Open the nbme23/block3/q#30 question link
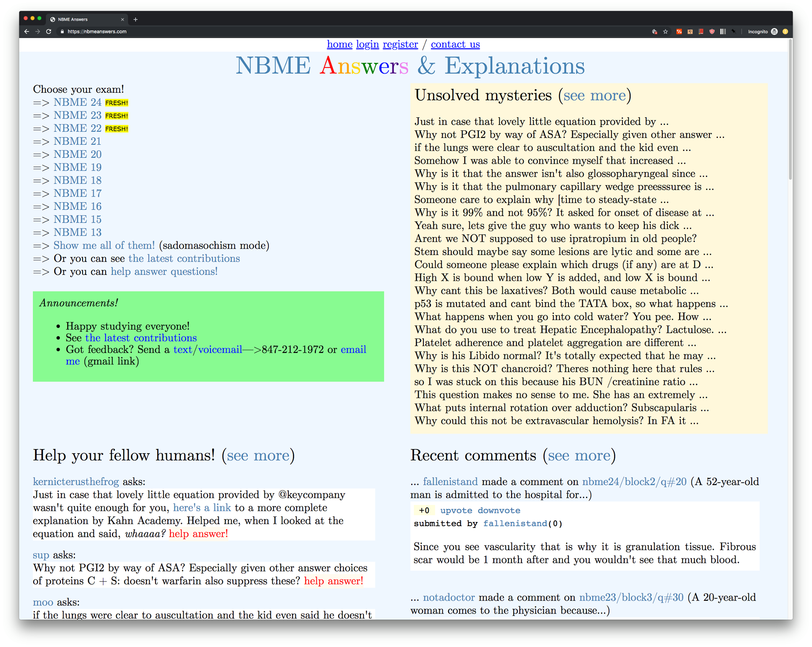Image resolution: width=812 pixels, height=647 pixels. pos(631,598)
